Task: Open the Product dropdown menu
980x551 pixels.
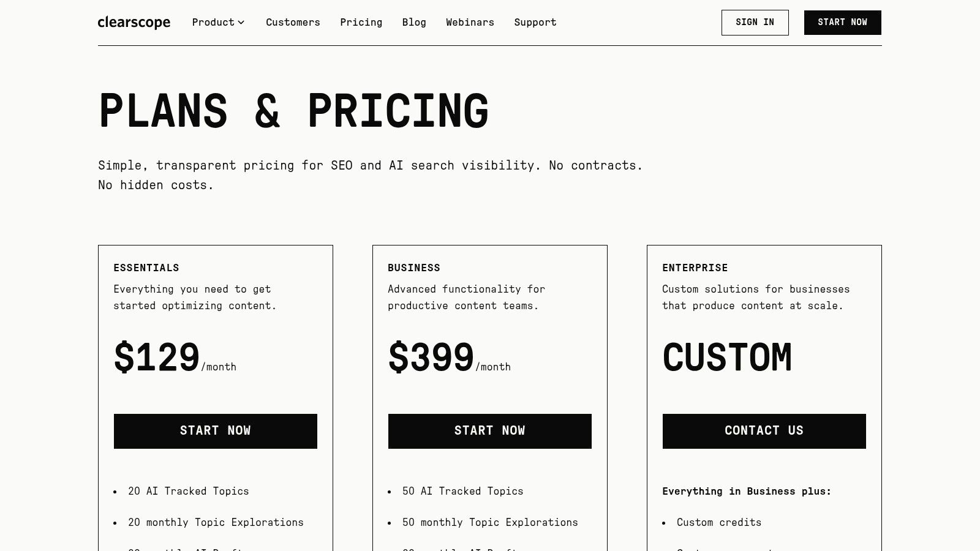Action: (213, 23)
